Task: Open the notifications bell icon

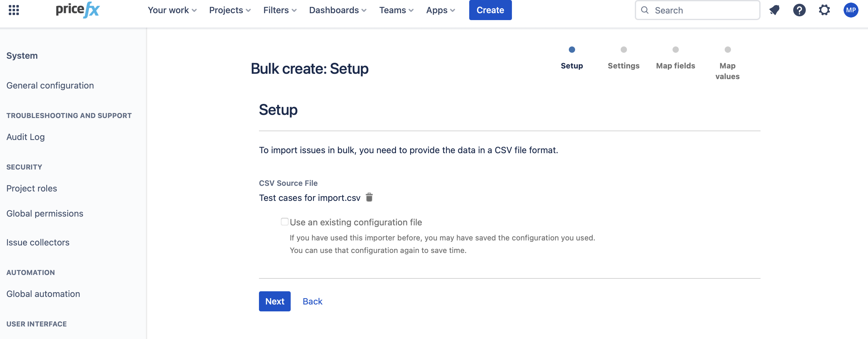Action: [774, 10]
